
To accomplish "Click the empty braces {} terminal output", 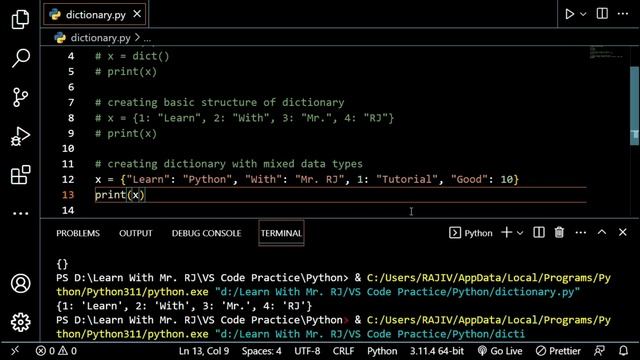I will point(62,264).
